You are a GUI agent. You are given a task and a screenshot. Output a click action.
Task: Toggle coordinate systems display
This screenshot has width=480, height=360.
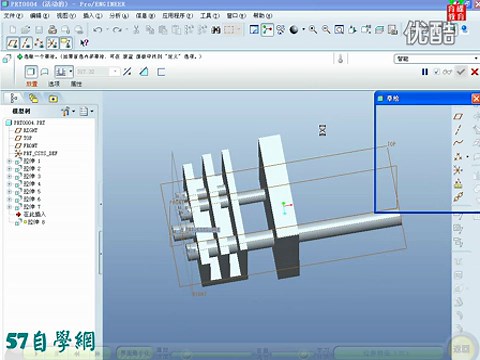pyautogui.click(x=52, y=43)
